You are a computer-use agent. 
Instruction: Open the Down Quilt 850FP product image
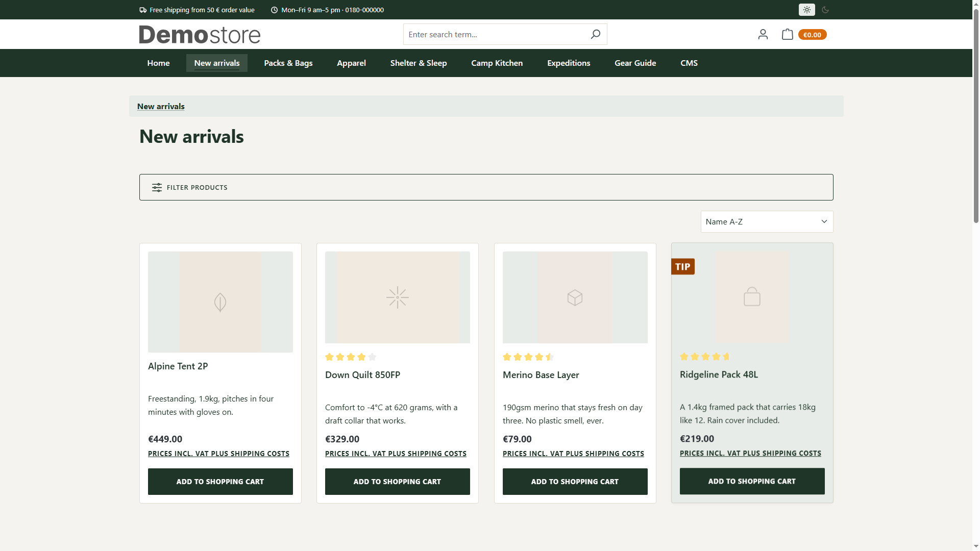(x=397, y=297)
